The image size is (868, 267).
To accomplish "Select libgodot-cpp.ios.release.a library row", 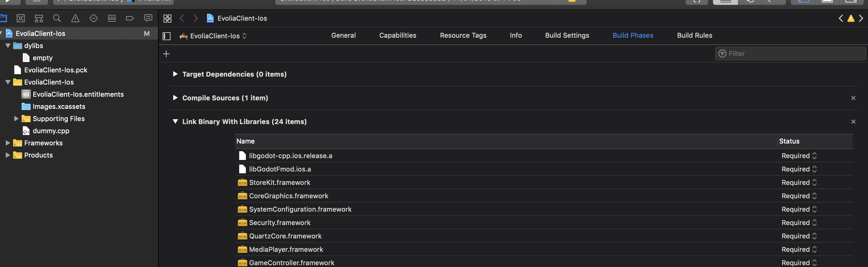I will (544, 156).
